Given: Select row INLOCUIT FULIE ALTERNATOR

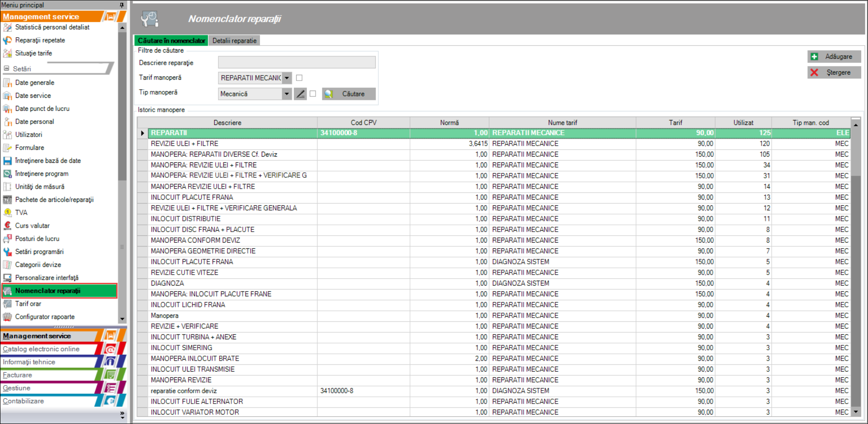Looking at the screenshot, I should pyautogui.click(x=494, y=402).
